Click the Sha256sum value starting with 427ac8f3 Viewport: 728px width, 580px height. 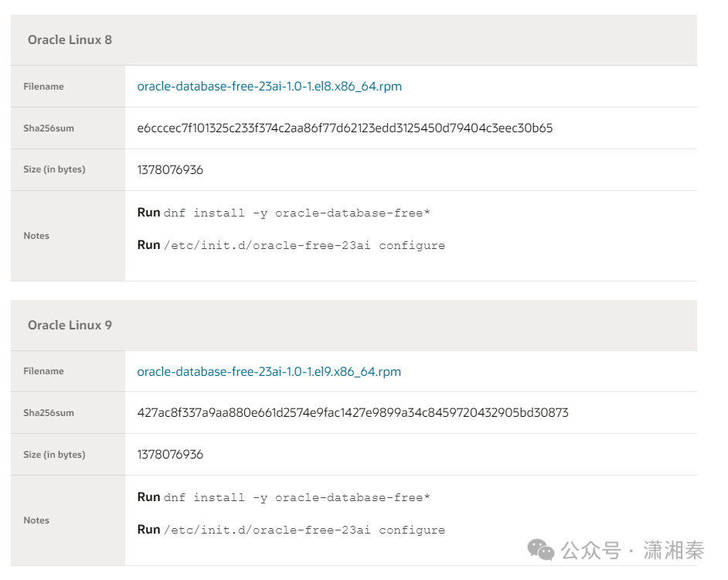coord(352,413)
